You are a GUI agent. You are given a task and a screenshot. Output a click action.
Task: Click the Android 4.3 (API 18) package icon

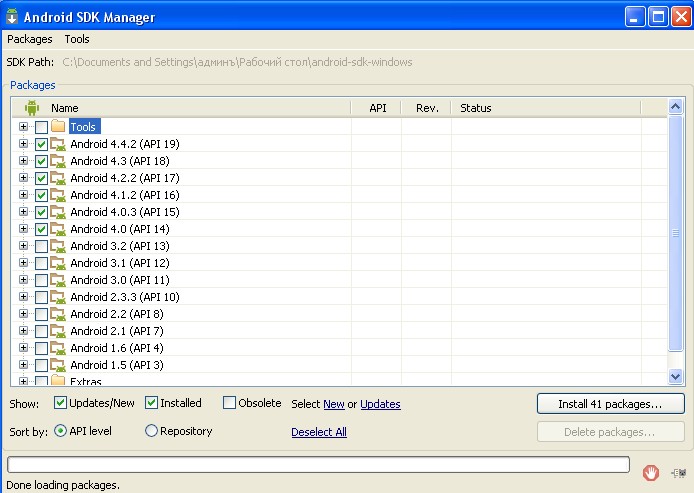(58, 161)
